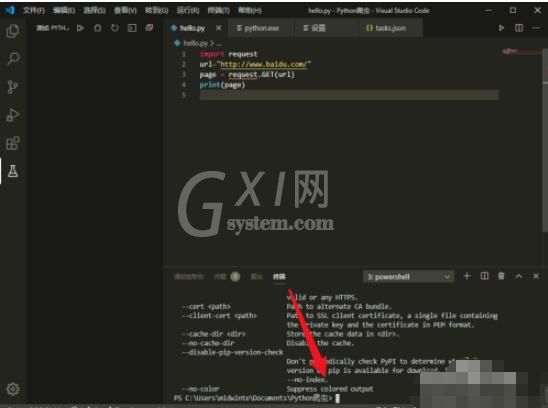Maximize terminal panel with up chevron

[x=519, y=276]
